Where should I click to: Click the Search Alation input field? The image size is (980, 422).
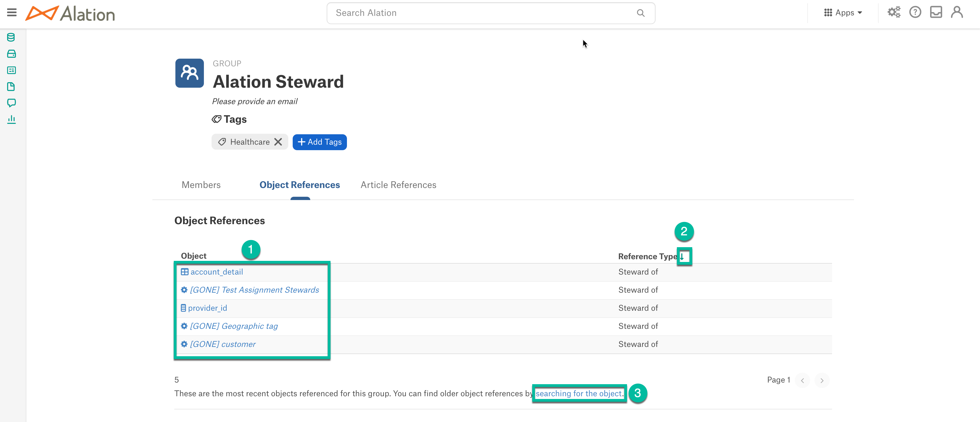(x=490, y=13)
